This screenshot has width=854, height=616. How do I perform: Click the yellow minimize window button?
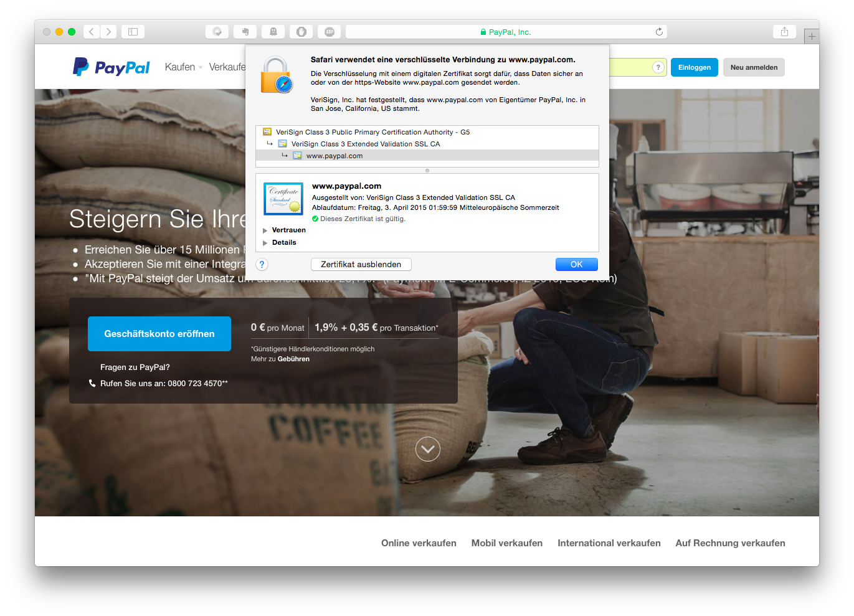(59, 32)
